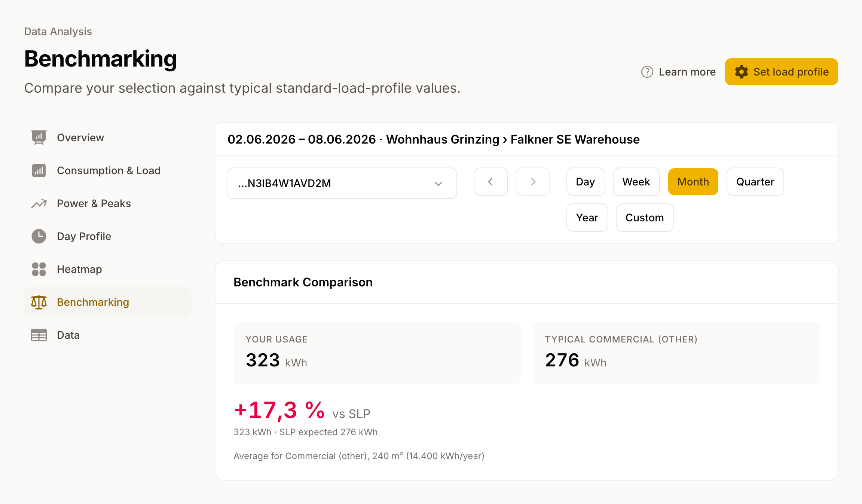This screenshot has height=504, width=862.
Task: Select the Benchmarking sidebar item
Action: [x=108, y=302]
